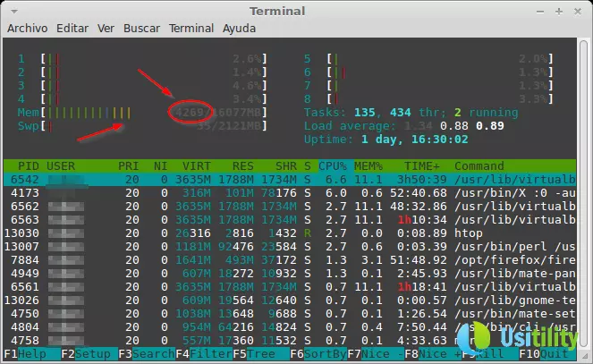Click F1 Help in htop footer
The image size is (593, 364).
pyautogui.click(x=24, y=354)
